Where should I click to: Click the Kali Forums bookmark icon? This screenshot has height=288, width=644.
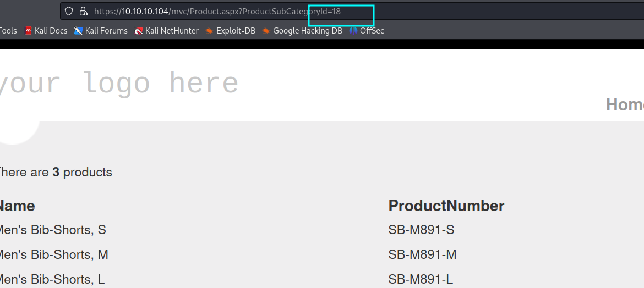[x=79, y=31]
